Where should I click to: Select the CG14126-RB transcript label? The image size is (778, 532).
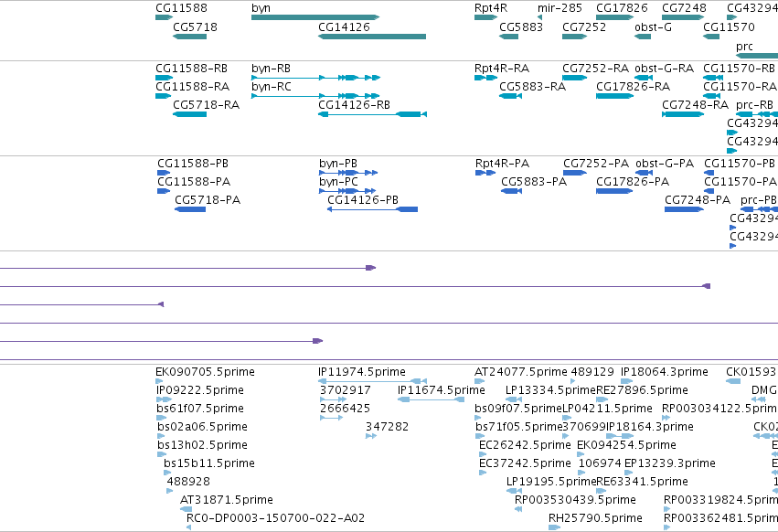pos(355,105)
